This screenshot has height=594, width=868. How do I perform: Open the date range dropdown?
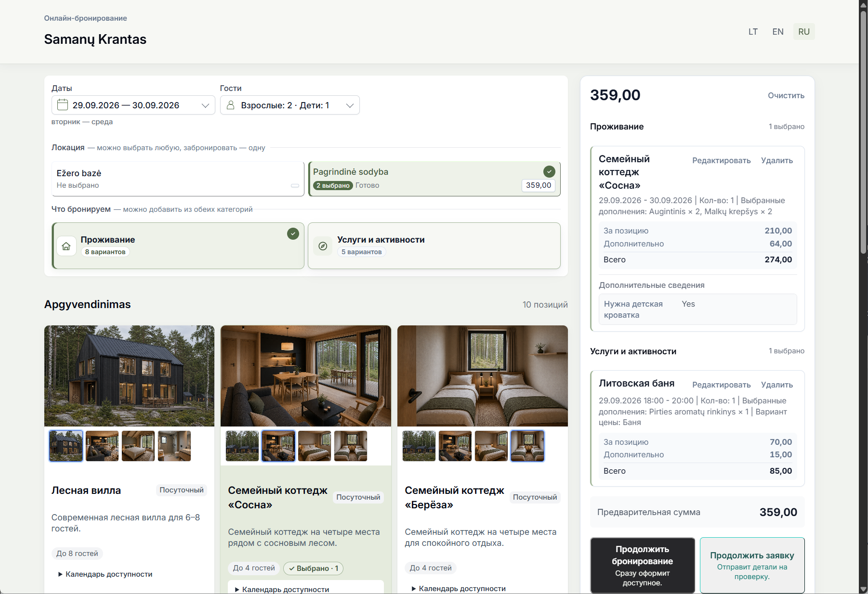pos(133,105)
